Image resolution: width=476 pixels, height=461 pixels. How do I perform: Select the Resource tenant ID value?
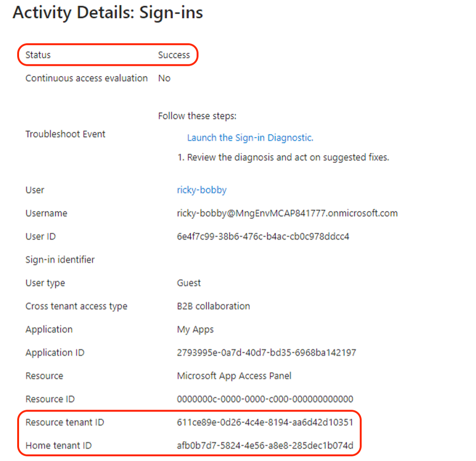[265, 422]
